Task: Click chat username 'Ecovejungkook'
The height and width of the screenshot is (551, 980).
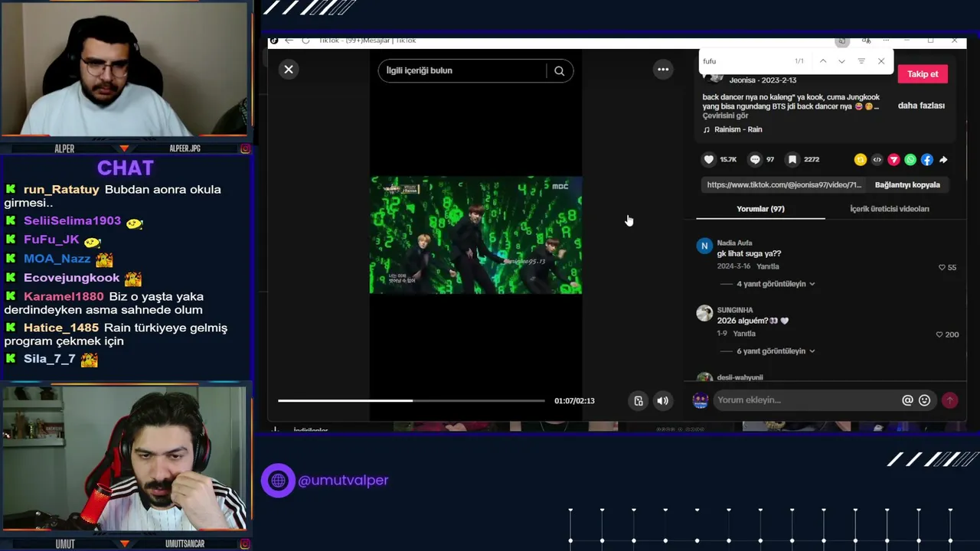Action: point(71,278)
